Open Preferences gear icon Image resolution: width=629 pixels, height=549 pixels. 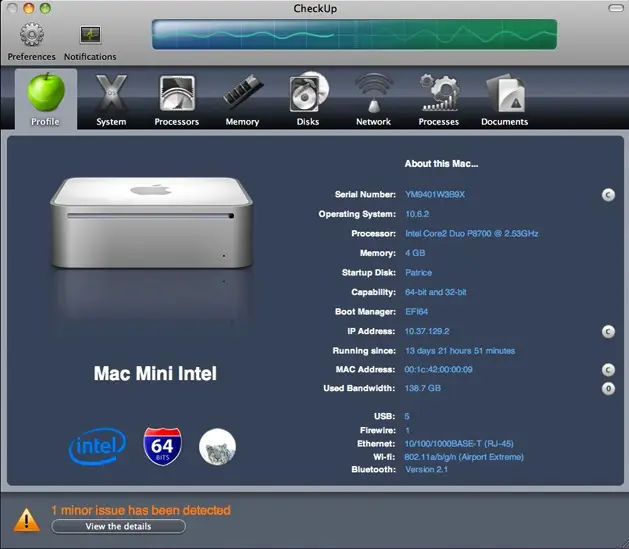pyautogui.click(x=32, y=34)
